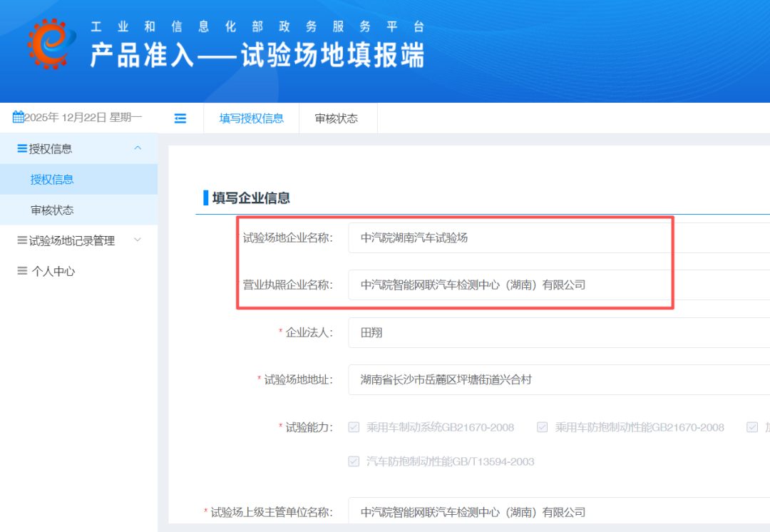This screenshot has height=532, width=770.
Task: Open 审核状态 submenu item in sidebar
Action: point(52,210)
